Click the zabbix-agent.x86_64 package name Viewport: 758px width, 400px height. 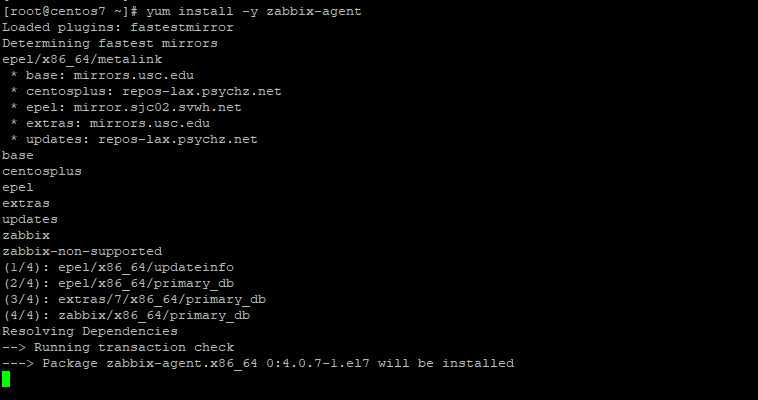[x=182, y=363]
